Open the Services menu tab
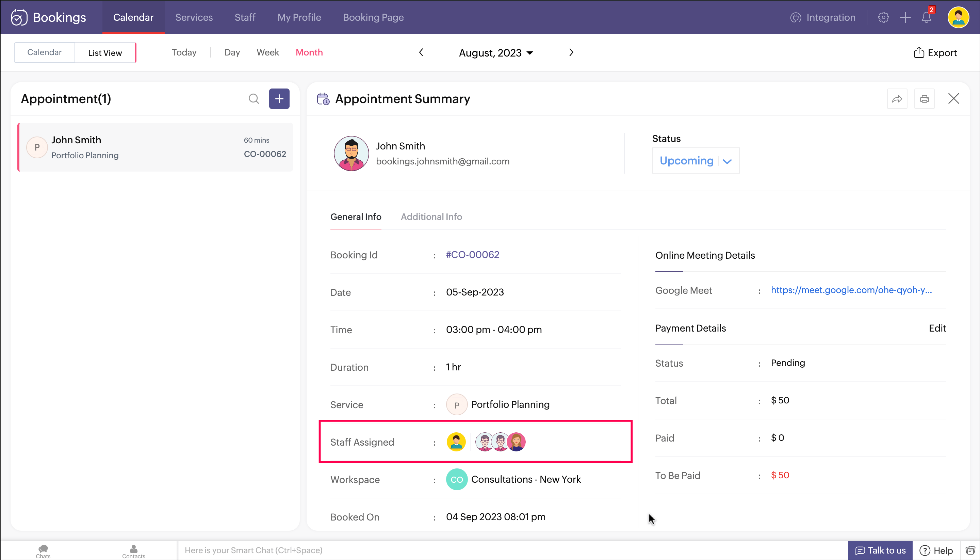 (x=194, y=17)
